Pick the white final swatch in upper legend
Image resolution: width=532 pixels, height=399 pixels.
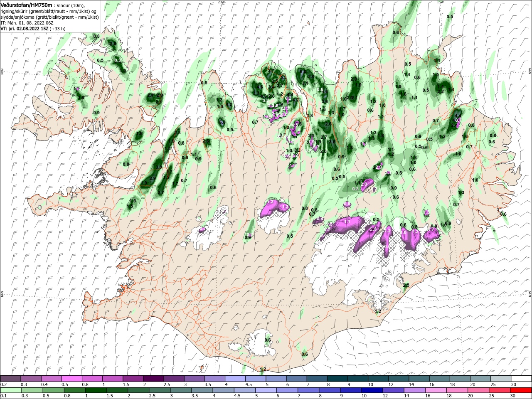tap(521, 379)
